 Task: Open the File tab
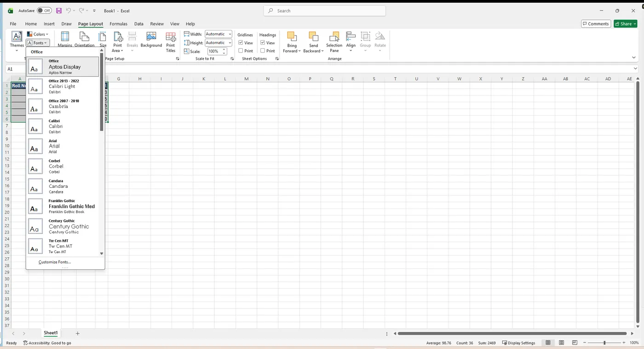13,24
